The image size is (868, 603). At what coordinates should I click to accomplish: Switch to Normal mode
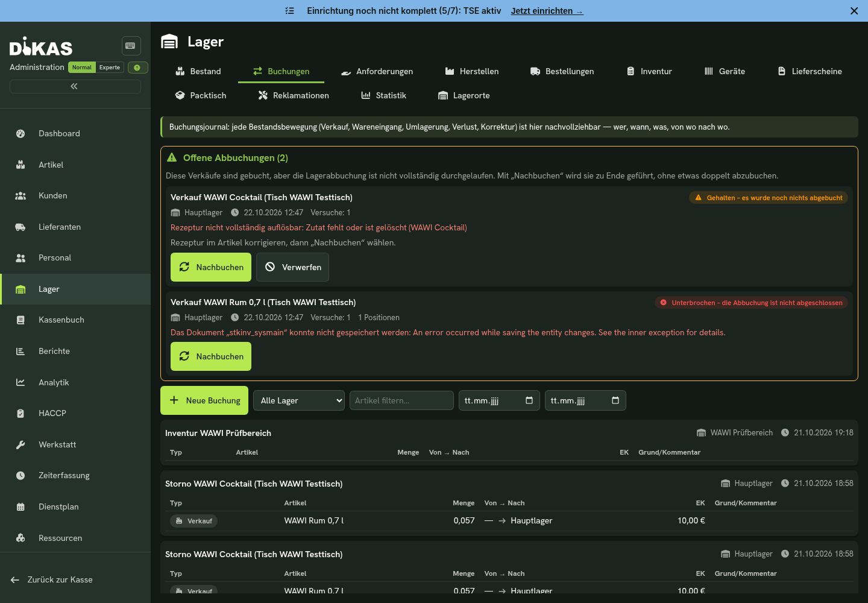point(82,68)
